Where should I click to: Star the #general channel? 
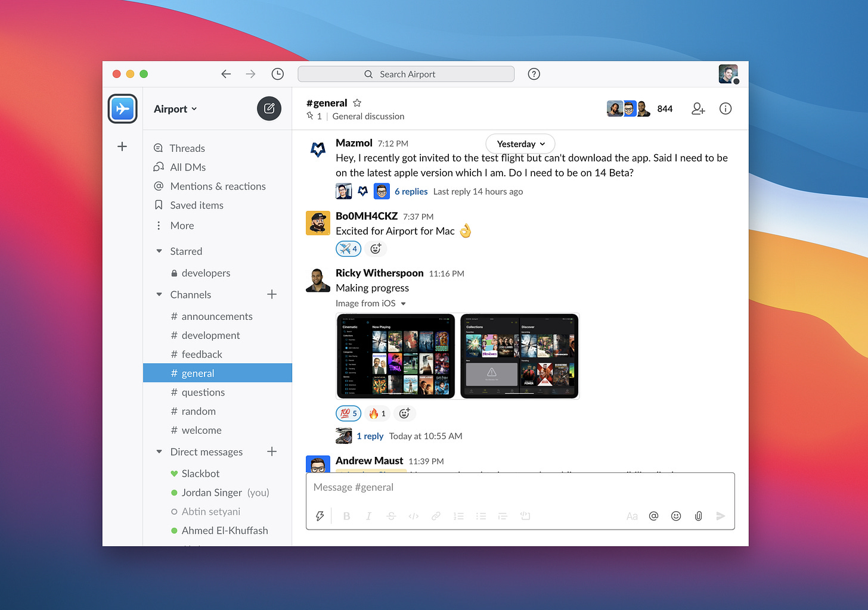pyautogui.click(x=357, y=103)
